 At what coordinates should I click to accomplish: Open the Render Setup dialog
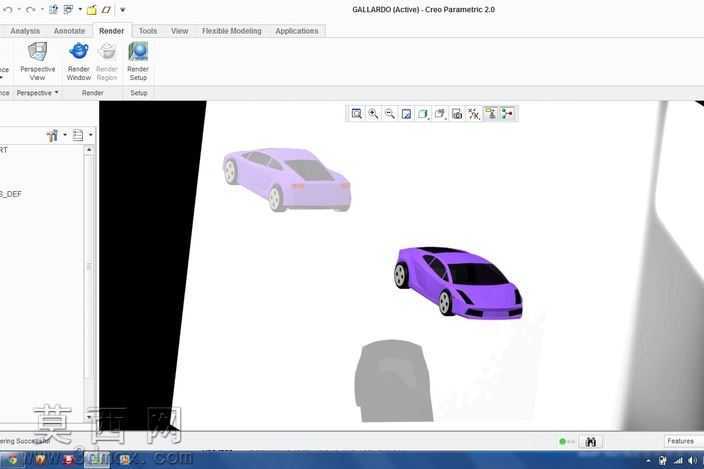pos(138,61)
